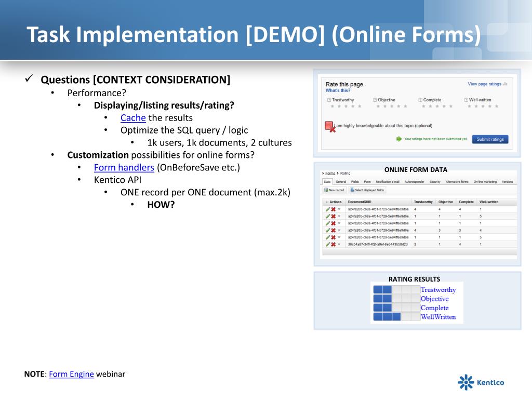Sort by the Well-written column header

tap(488, 202)
